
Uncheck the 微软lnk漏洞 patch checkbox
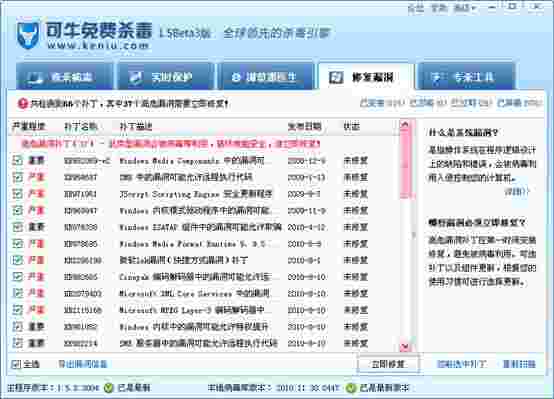(x=17, y=260)
